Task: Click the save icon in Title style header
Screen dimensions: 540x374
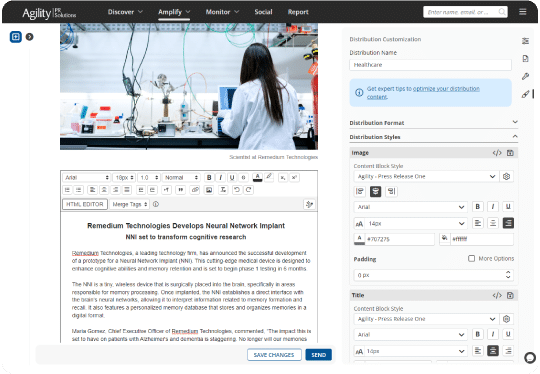Action: (x=510, y=295)
